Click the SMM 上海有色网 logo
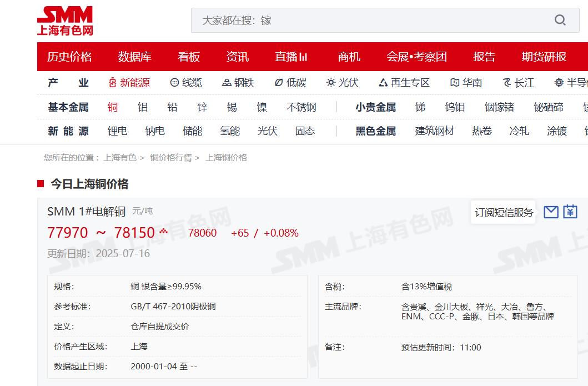 click(x=65, y=21)
